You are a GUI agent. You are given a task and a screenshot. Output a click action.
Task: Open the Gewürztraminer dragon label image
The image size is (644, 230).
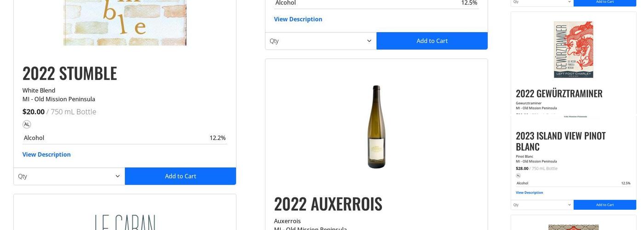click(573, 50)
